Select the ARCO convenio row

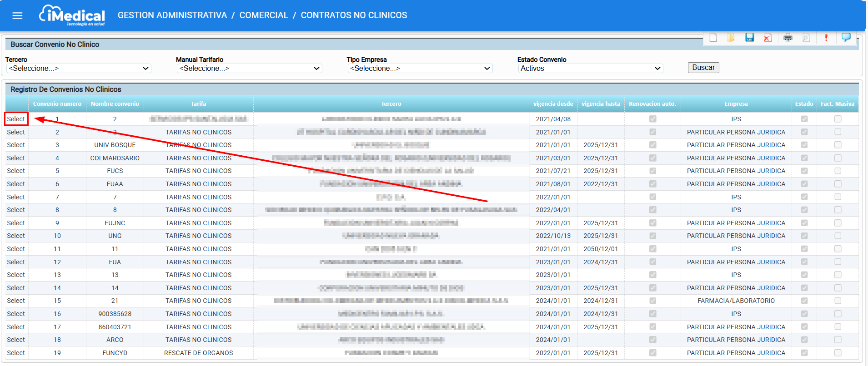[x=16, y=340]
